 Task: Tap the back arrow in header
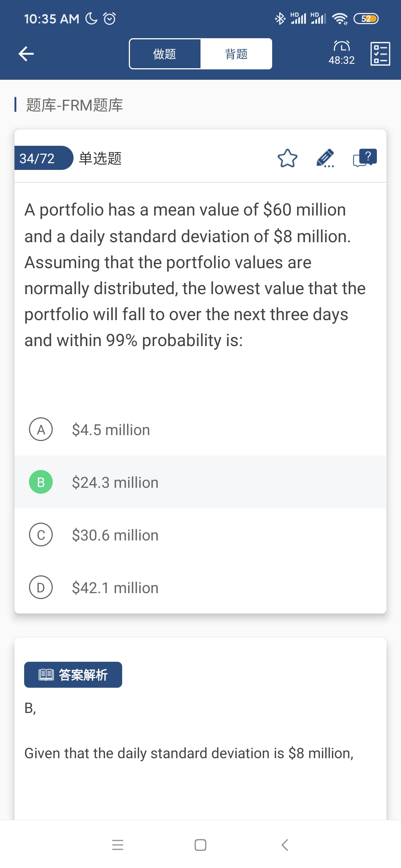26,54
